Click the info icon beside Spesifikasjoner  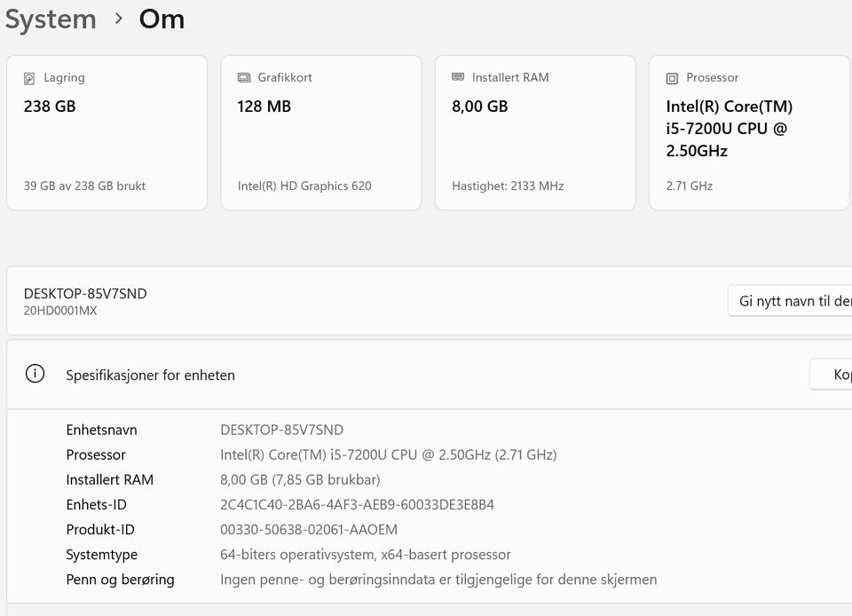(35, 375)
